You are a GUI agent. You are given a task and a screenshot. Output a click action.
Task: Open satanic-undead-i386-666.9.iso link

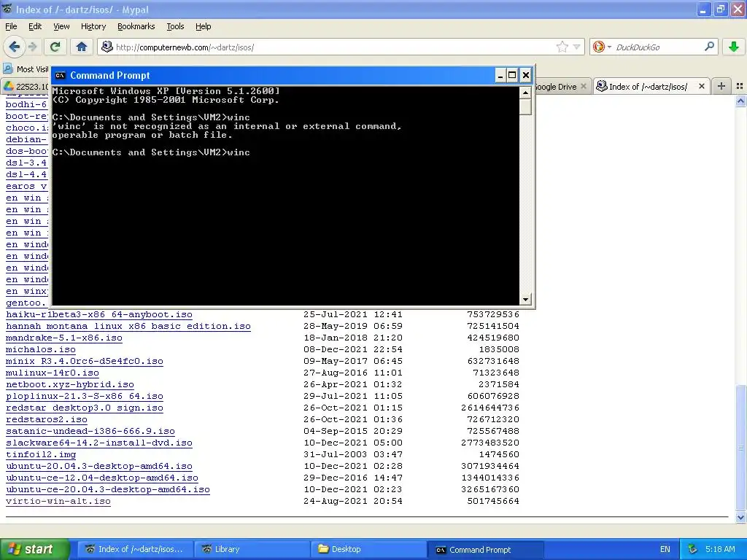click(90, 432)
